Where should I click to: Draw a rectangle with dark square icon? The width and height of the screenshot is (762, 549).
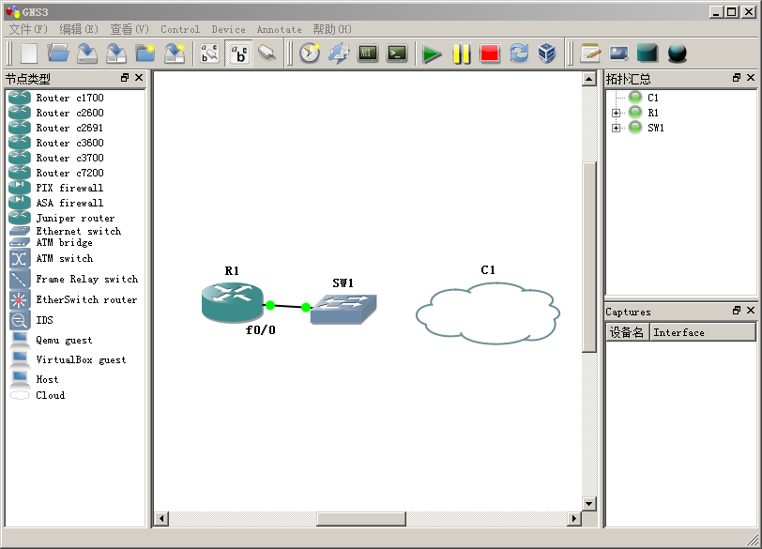pos(647,53)
